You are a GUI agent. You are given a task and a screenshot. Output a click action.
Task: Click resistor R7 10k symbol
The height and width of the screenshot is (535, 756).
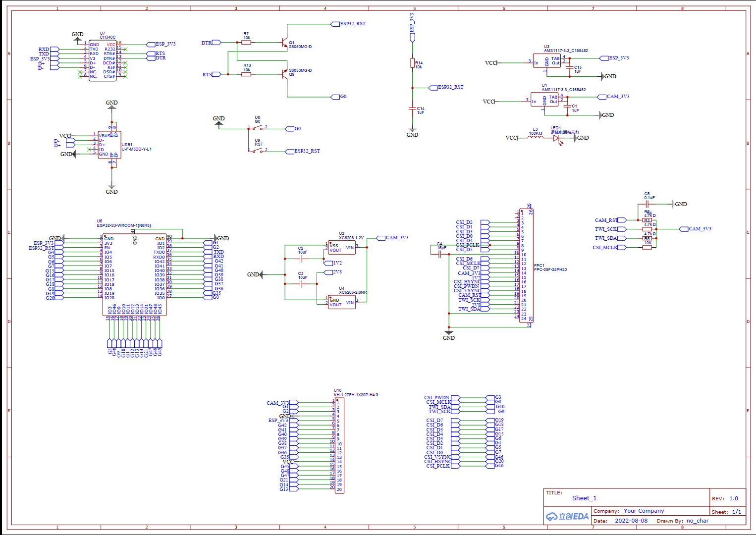tap(246, 43)
